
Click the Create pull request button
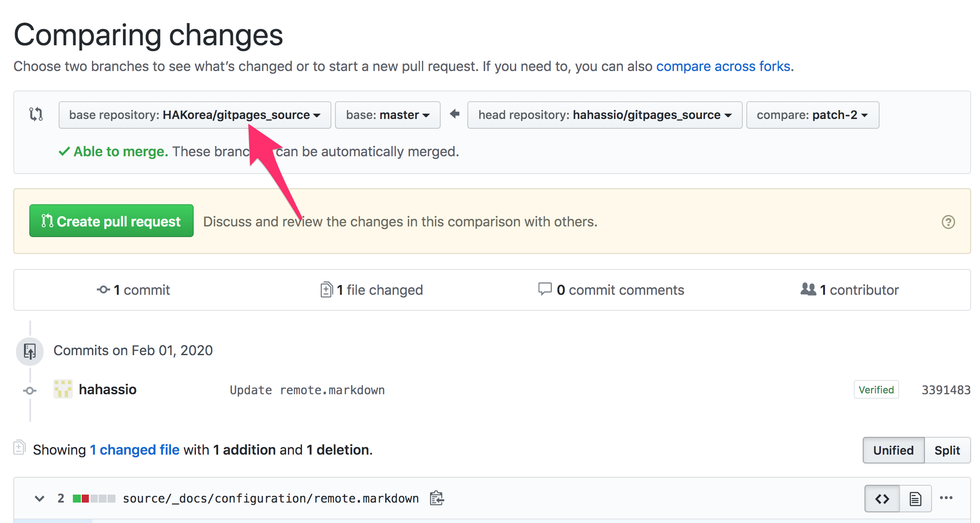point(112,221)
